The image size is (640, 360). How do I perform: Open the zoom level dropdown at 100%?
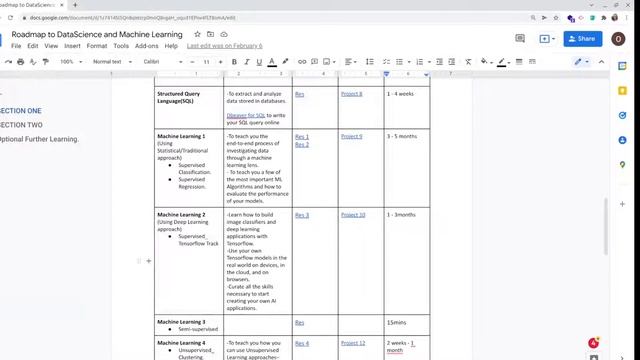point(71,62)
